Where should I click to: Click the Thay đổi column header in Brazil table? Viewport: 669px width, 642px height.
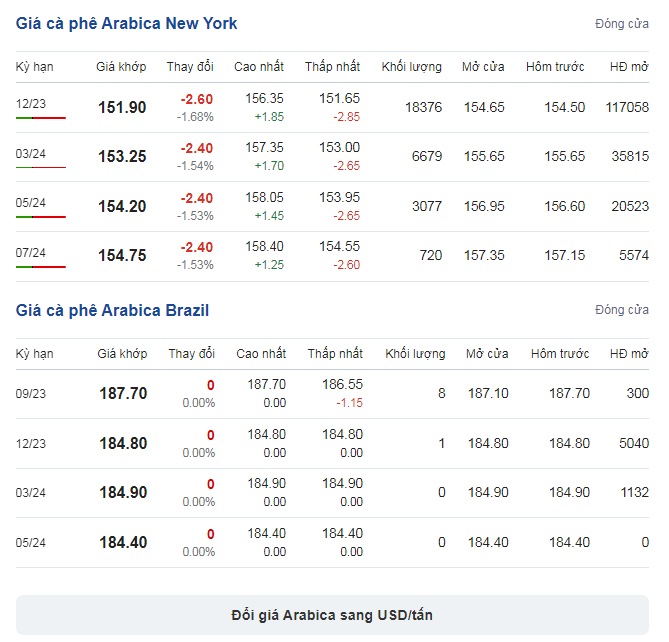tap(192, 353)
